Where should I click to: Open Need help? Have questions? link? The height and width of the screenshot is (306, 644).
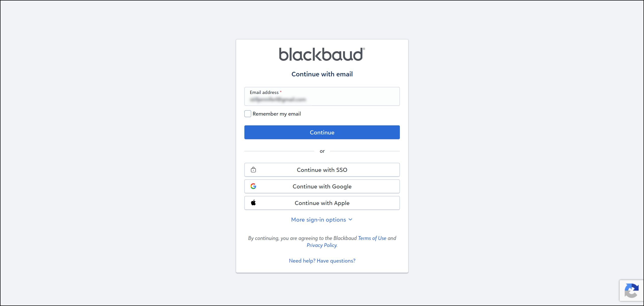pyautogui.click(x=322, y=261)
